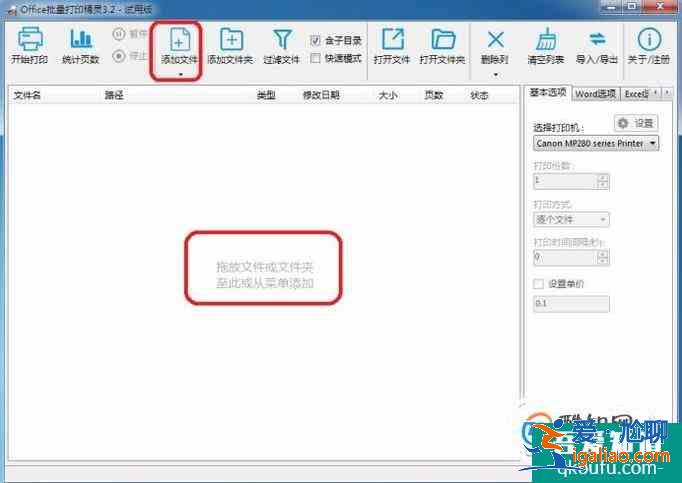
Task: Switch to the Word选项 tab
Action: (x=595, y=94)
